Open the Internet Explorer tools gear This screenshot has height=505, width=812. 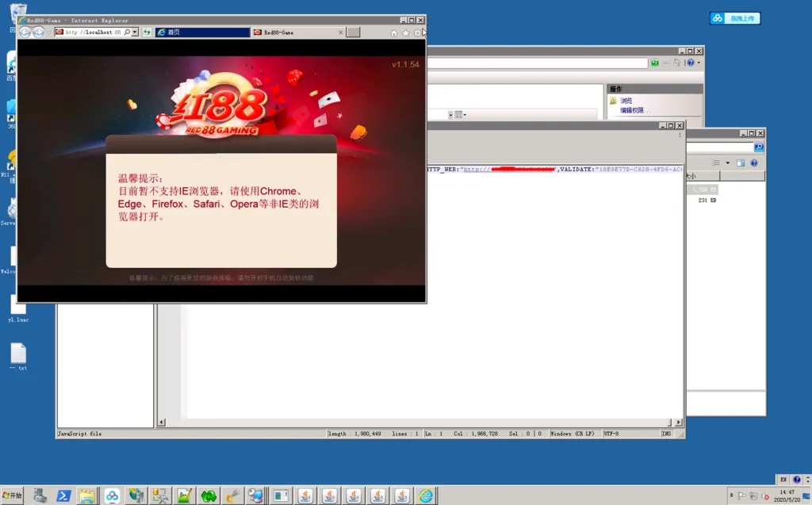point(418,33)
